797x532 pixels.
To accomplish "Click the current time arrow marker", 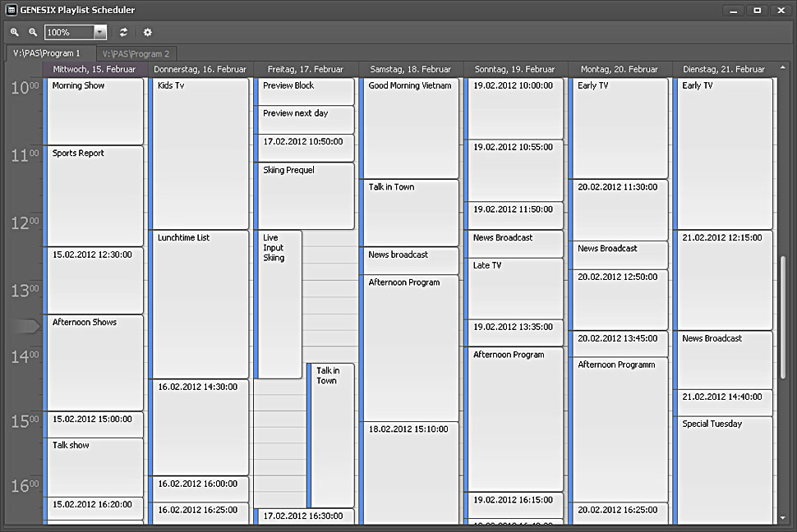I will pyautogui.click(x=25, y=327).
